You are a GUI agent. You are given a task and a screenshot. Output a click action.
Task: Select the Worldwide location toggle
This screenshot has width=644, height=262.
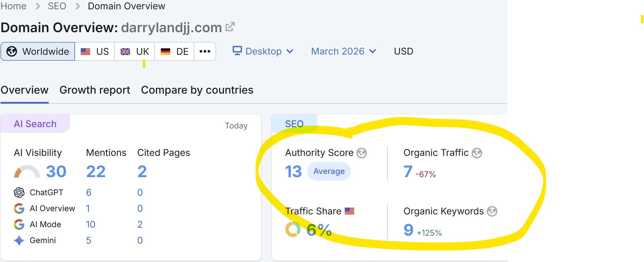38,51
